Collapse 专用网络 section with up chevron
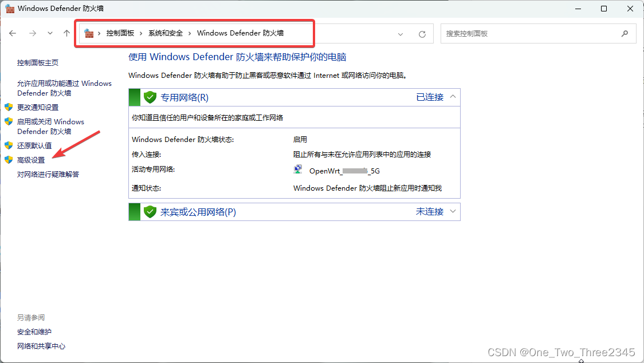The image size is (644, 363). pos(453,97)
